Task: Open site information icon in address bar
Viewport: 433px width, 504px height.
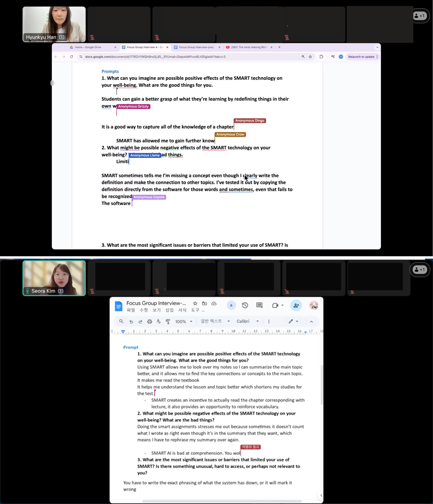Action: coord(81,57)
